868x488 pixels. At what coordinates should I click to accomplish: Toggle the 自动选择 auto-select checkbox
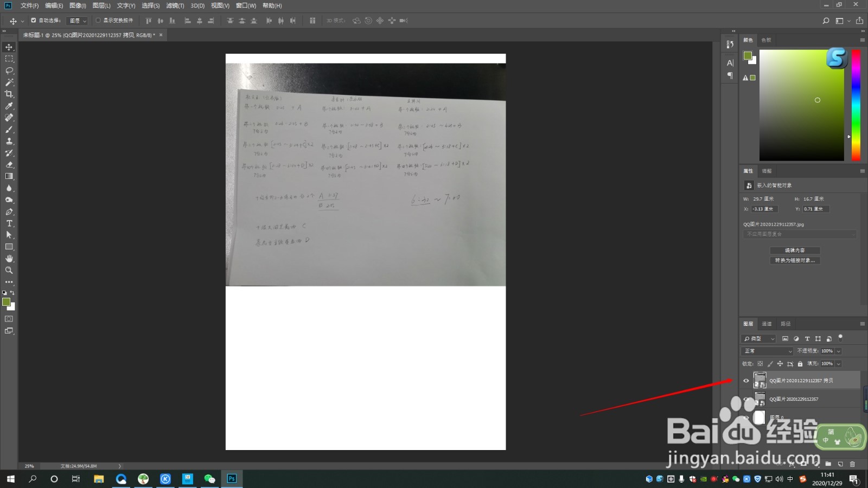[x=34, y=20]
